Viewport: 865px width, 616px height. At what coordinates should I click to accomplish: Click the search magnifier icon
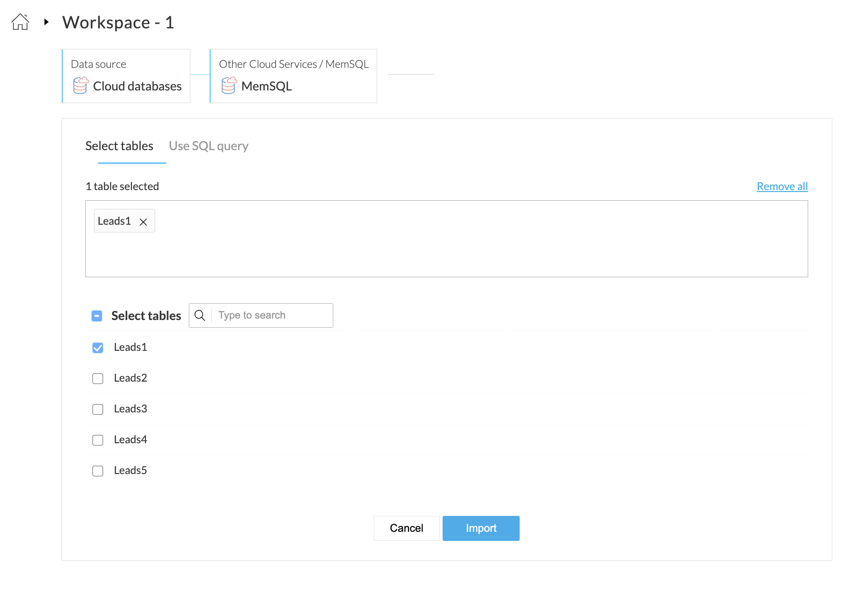pos(200,315)
